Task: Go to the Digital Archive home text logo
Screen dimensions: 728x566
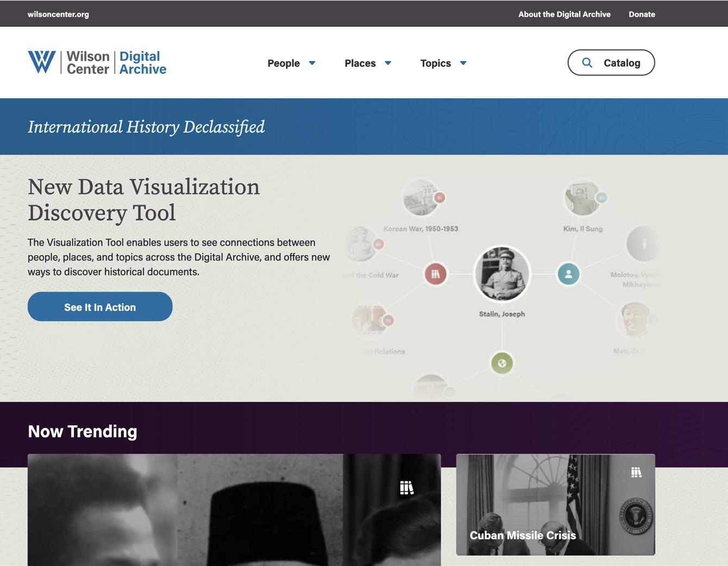Action: [x=143, y=63]
